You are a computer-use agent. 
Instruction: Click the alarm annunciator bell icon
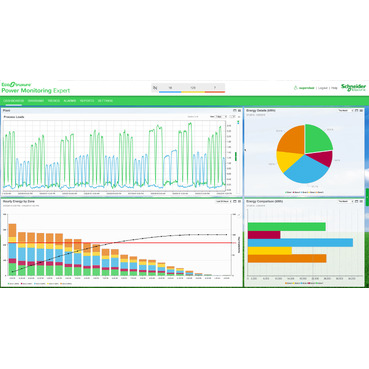[155, 88]
